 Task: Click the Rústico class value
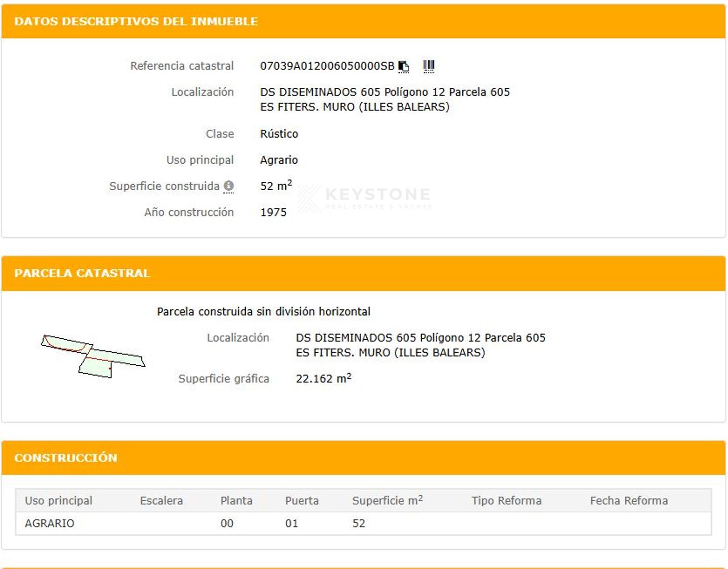(x=279, y=134)
